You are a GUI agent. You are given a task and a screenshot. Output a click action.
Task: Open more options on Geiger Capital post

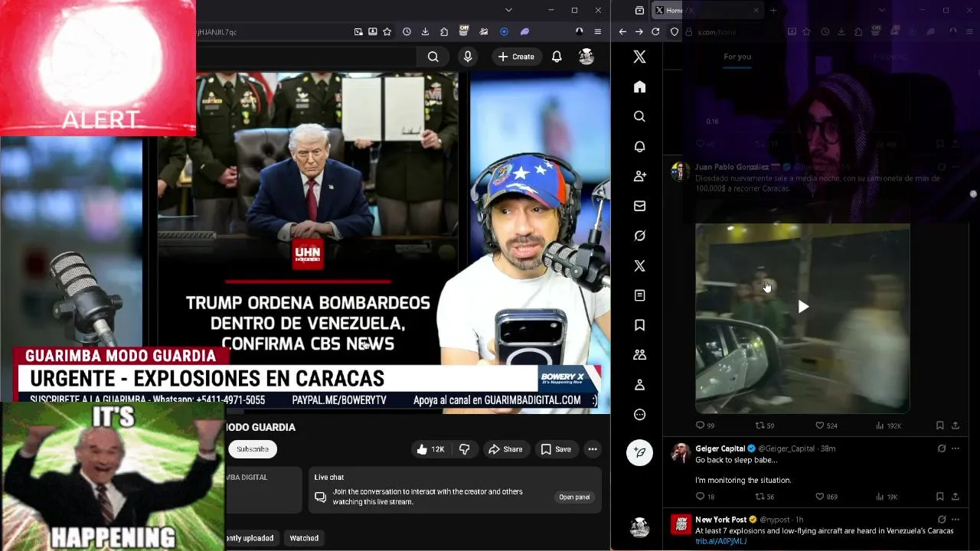click(955, 448)
